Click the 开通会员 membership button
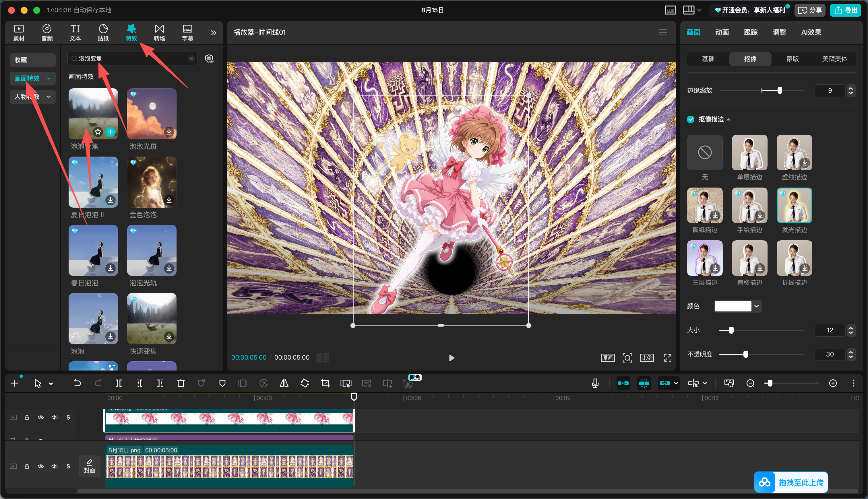 (750, 10)
